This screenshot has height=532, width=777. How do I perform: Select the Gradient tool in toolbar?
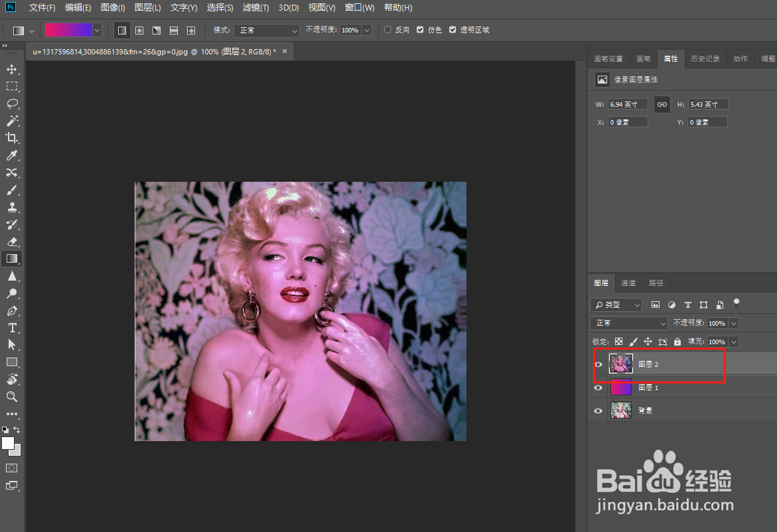(x=12, y=259)
